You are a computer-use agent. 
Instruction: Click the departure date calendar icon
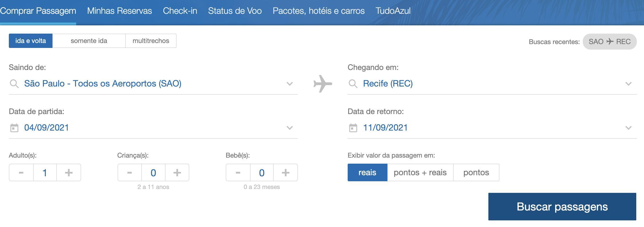(x=14, y=128)
